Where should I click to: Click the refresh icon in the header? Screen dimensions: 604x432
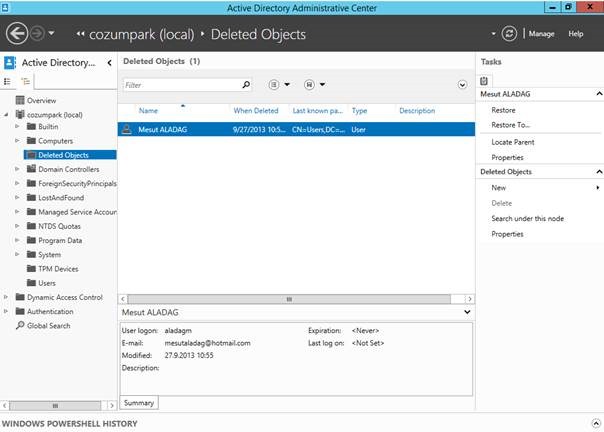[x=509, y=34]
